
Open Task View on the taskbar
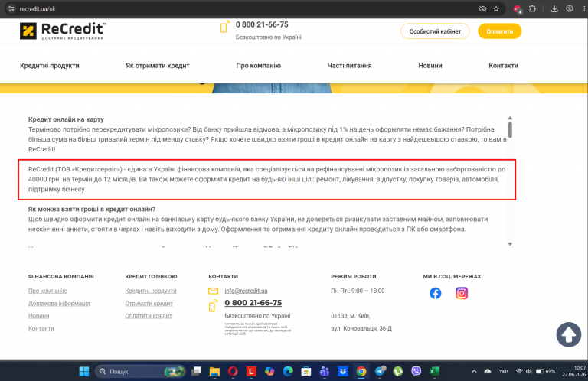pos(196,371)
